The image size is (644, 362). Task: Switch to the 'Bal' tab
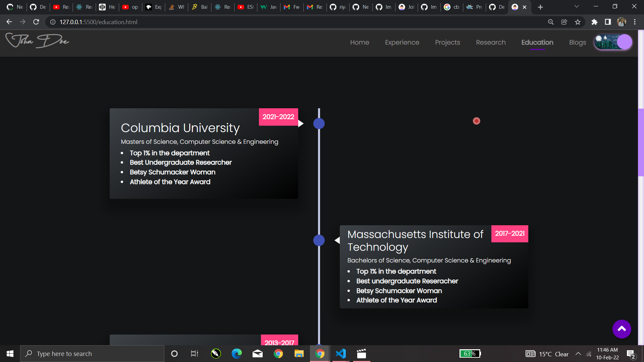(x=200, y=7)
